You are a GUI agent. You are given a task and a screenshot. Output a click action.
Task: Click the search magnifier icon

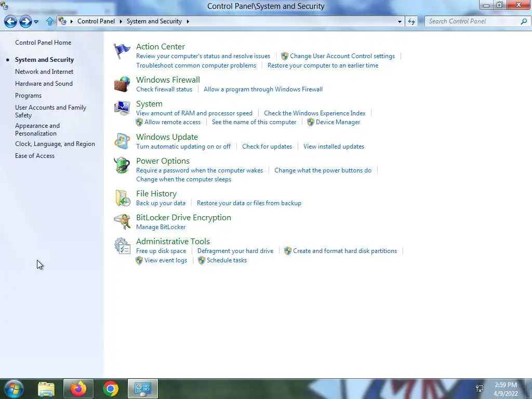point(524,21)
